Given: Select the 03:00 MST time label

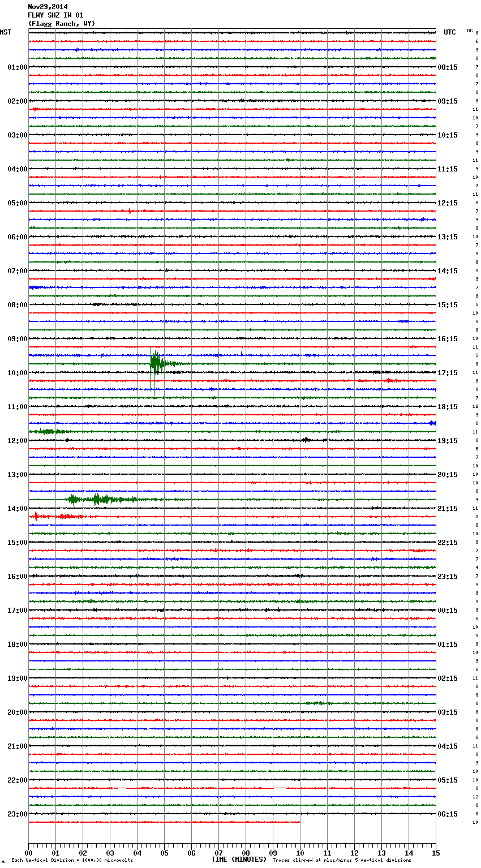Looking at the screenshot, I should 18,135.
